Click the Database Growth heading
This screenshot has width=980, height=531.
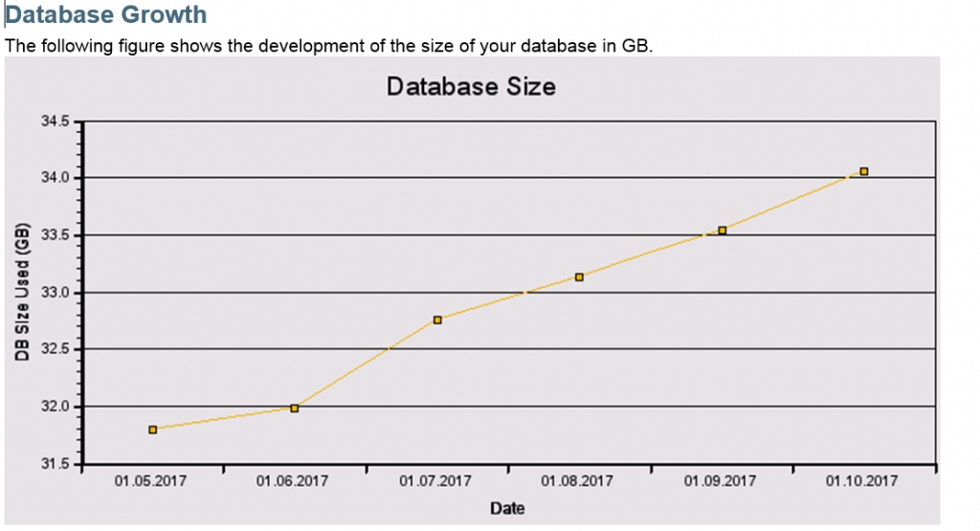pyautogui.click(x=105, y=14)
